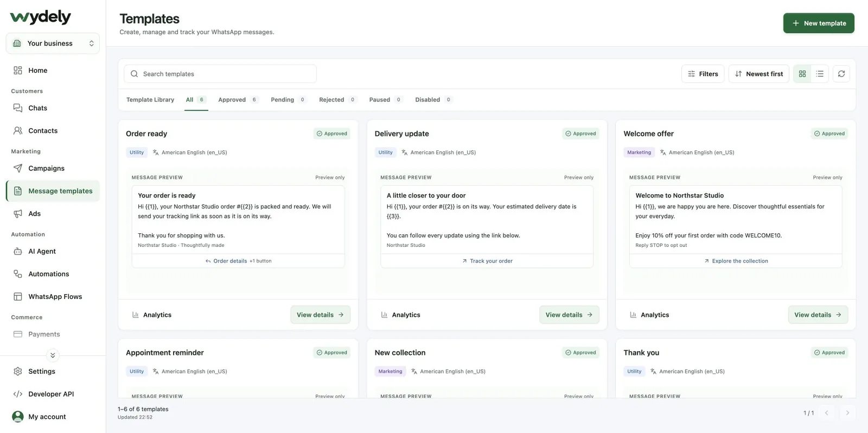Click the wydely logo

[40, 17]
